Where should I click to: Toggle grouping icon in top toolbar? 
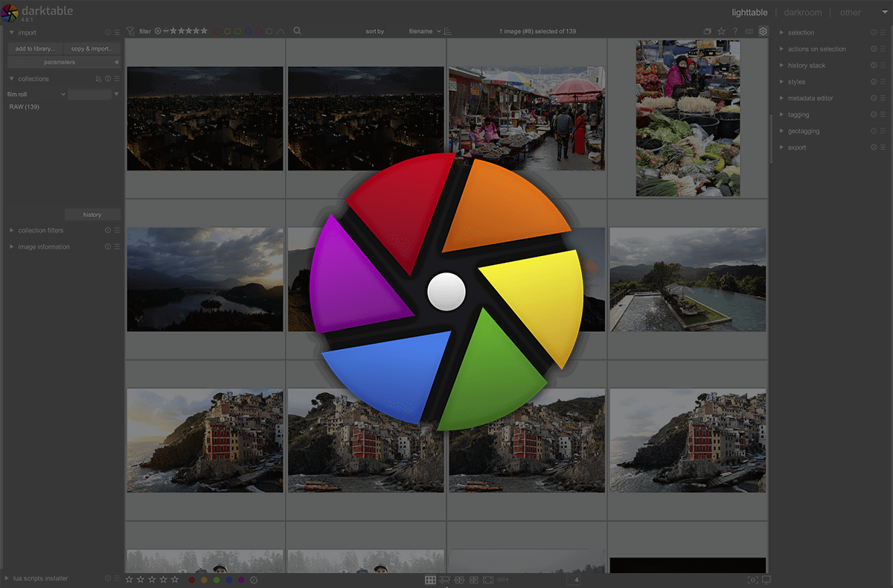point(707,31)
